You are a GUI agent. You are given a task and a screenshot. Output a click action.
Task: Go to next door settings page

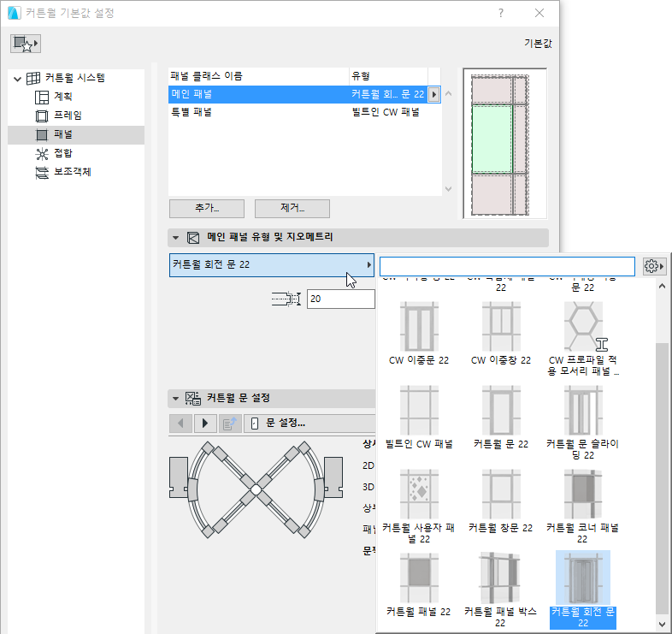205,424
